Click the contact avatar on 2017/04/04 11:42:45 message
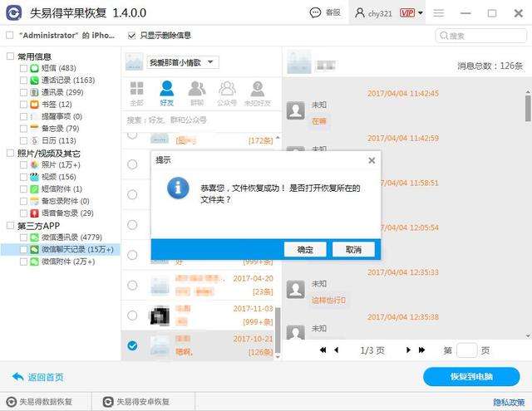The image size is (532, 411). click(296, 110)
